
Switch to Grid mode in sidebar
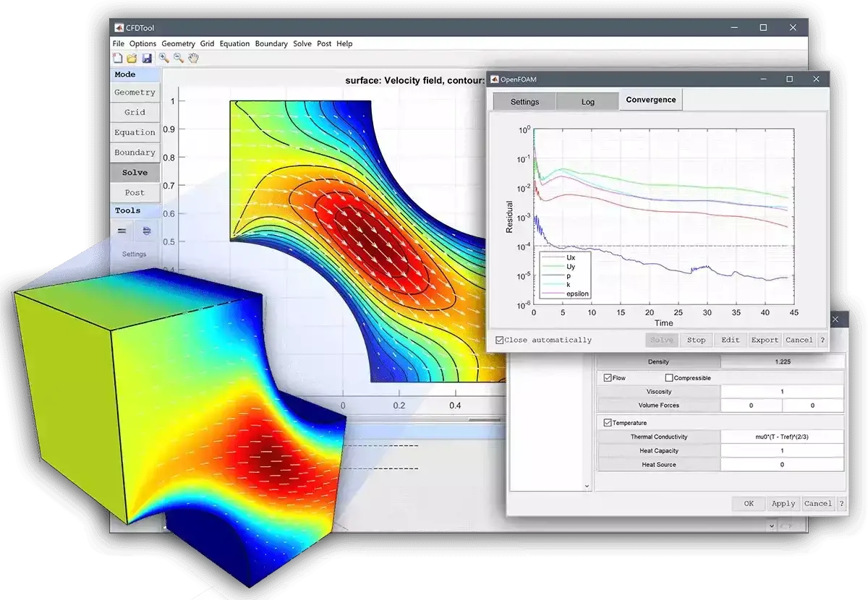pos(135,113)
